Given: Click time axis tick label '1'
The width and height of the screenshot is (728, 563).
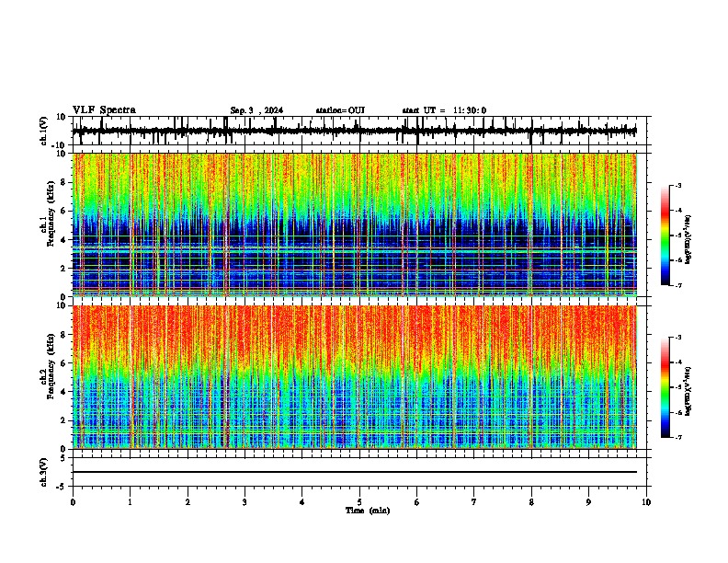Looking at the screenshot, I should [130, 502].
